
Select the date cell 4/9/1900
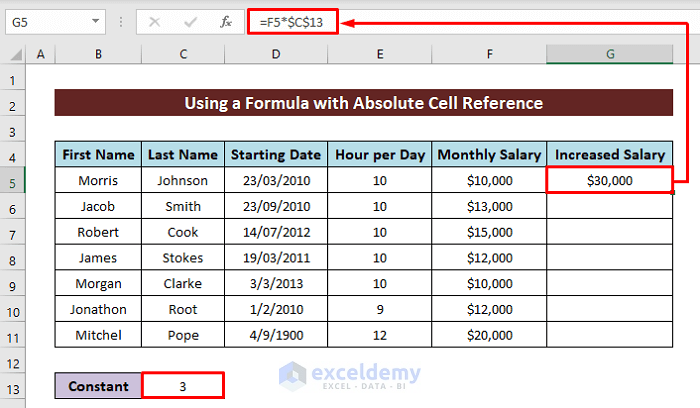(276, 335)
